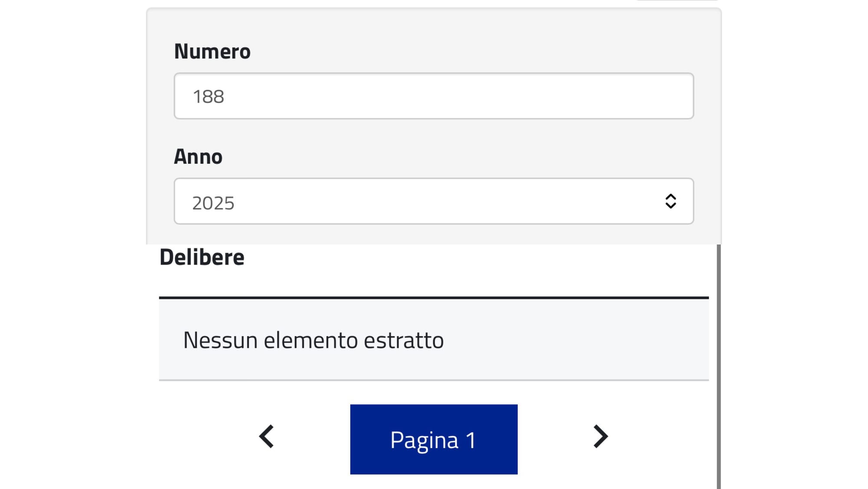Open the Anno year dropdown
The width and height of the screenshot is (868, 489).
click(x=434, y=201)
